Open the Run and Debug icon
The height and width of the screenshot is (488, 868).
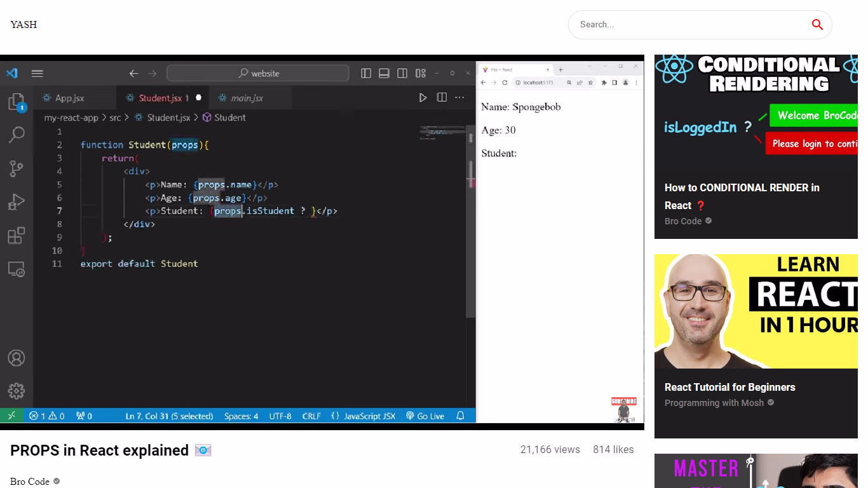(x=17, y=202)
